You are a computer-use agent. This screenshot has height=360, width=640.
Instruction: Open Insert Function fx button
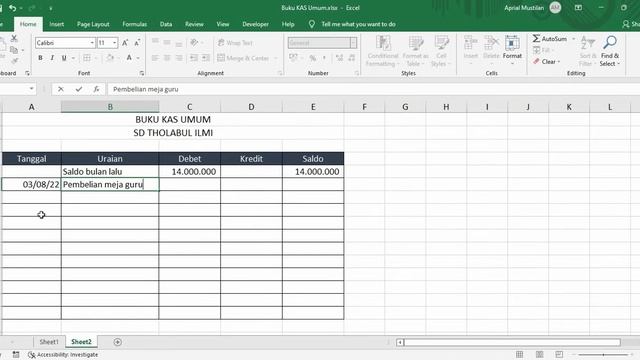[x=96, y=89]
